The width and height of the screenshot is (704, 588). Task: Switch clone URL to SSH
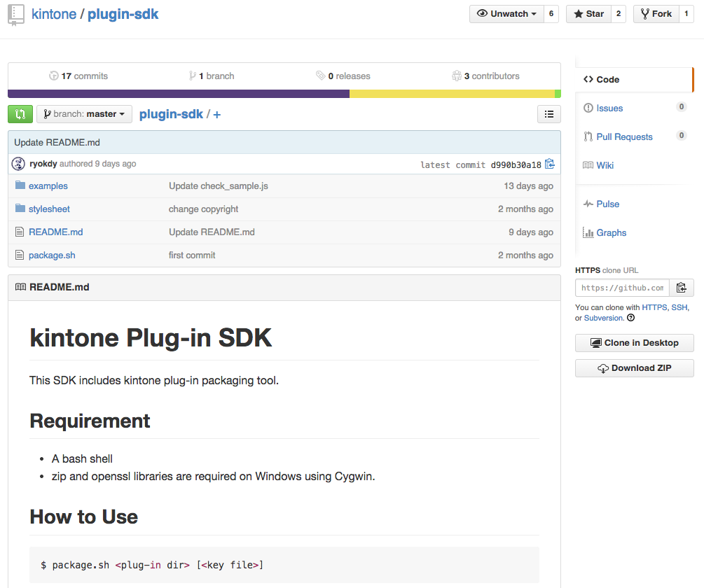679,307
